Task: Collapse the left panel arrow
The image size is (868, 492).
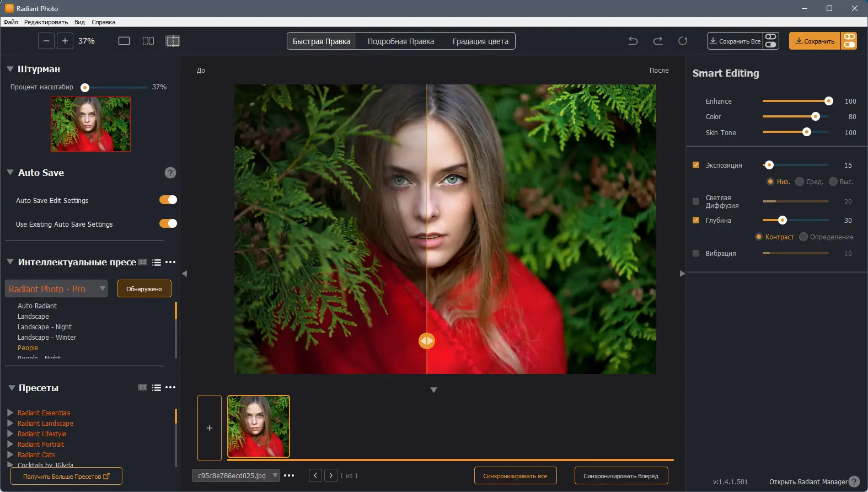Action: (x=184, y=274)
